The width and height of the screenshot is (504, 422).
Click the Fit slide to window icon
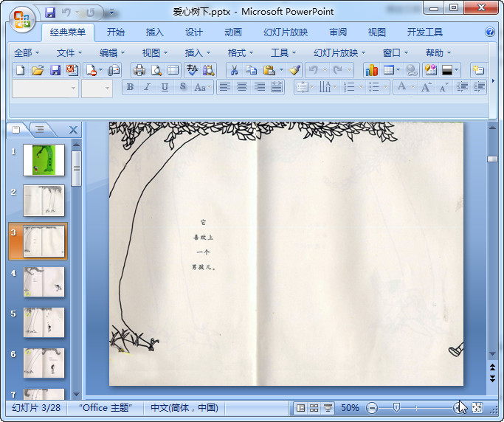(x=477, y=408)
